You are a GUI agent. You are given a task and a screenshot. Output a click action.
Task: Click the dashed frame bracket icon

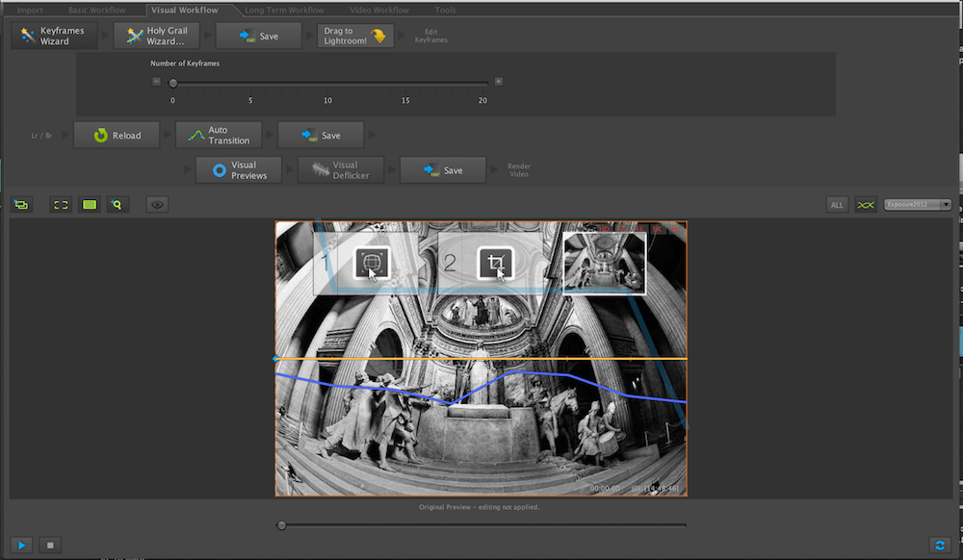(x=61, y=205)
